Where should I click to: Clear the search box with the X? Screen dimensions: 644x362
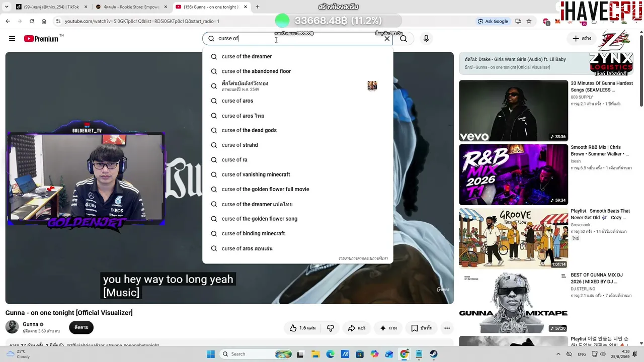tap(387, 39)
